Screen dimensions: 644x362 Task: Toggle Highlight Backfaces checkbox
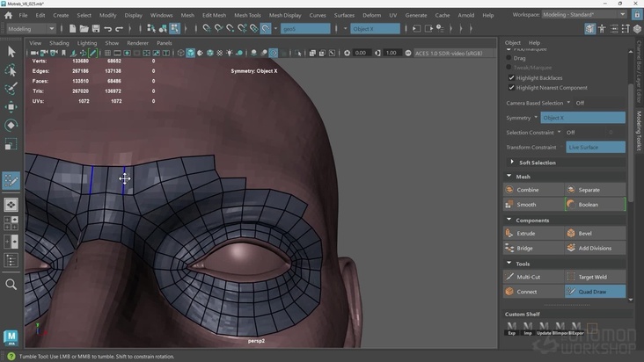pyautogui.click(x=511, y=77)
